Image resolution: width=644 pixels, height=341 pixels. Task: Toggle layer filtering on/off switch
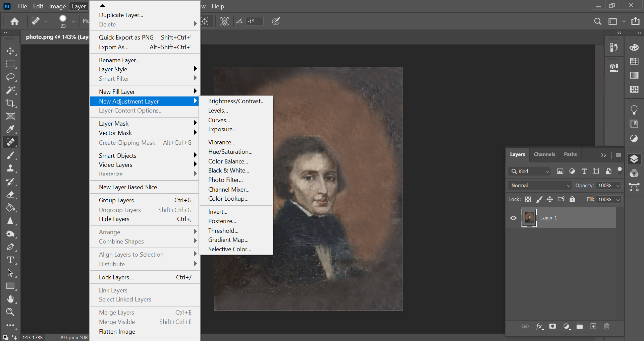(x=620, y=171)
